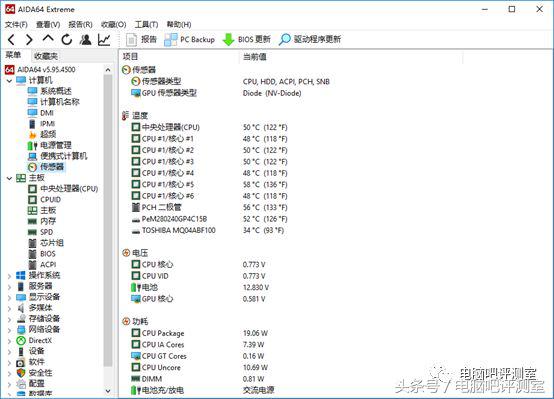The image size is (554, 399).
Task: Select the PCH 二极管 row
Action: pos(209,207)
